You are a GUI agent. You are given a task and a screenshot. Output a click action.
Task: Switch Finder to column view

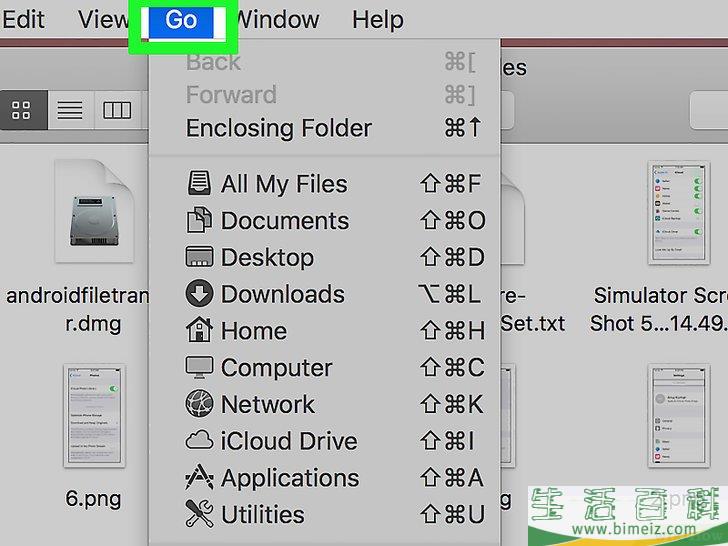coord(117,110)
